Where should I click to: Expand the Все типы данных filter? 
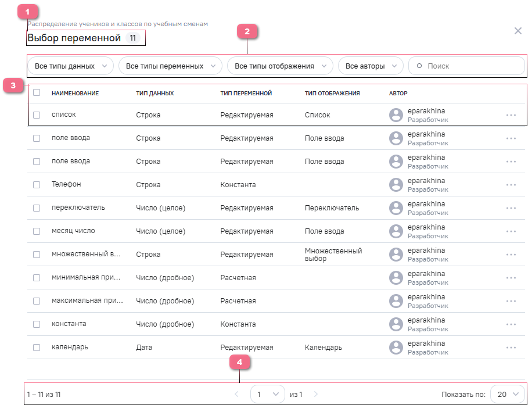(x=70, y=66)
